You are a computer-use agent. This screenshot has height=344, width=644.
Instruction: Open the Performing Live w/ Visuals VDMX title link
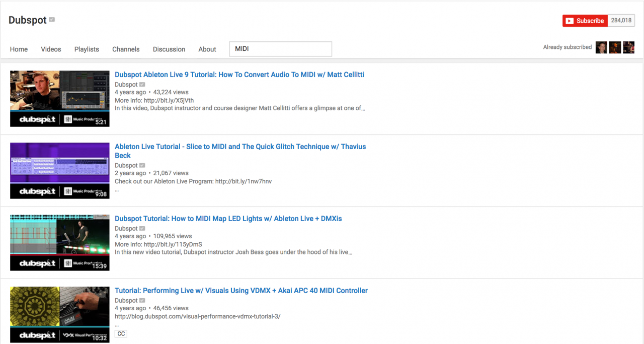pyautogui.click(x=241, y=291)
